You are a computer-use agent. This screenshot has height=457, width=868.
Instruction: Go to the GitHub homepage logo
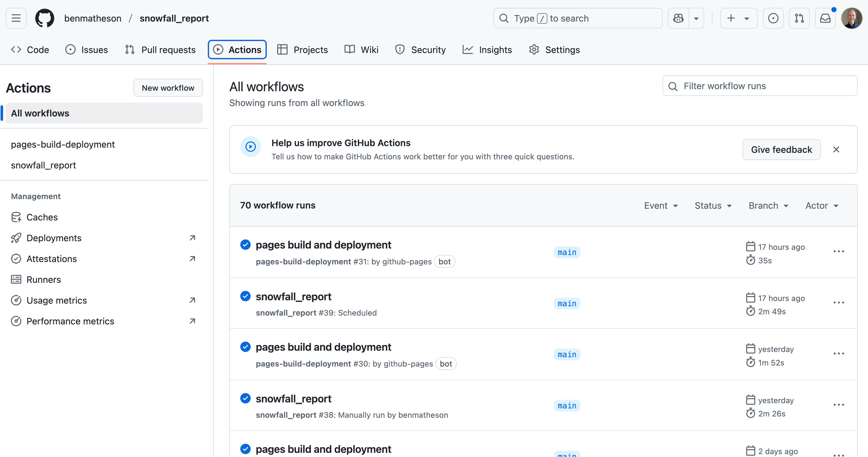pyautogui.click(x=44, y=18)
